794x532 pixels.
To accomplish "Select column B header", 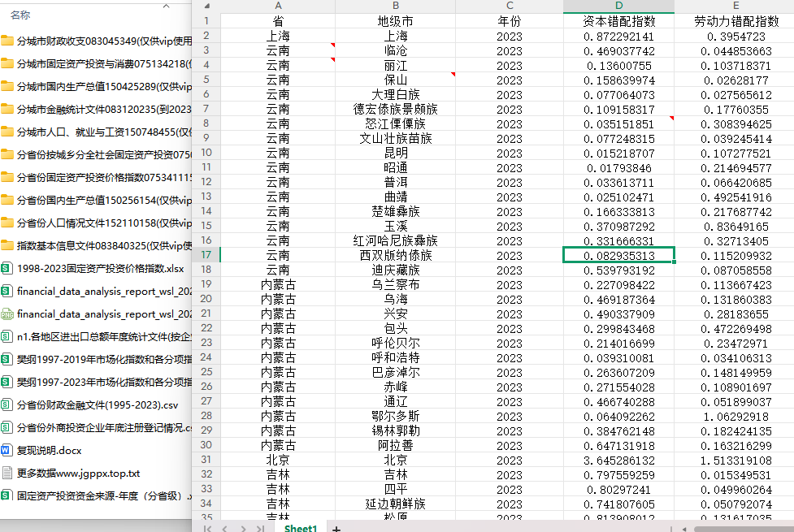I will (396, 6).
